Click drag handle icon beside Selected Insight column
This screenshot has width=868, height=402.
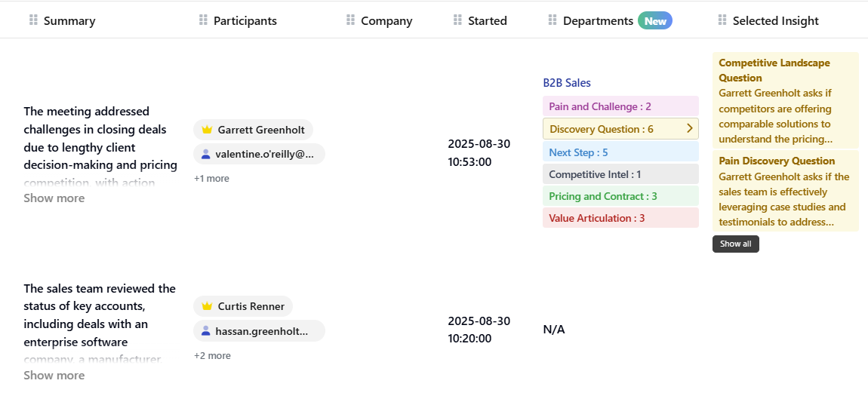pos(722,20)
